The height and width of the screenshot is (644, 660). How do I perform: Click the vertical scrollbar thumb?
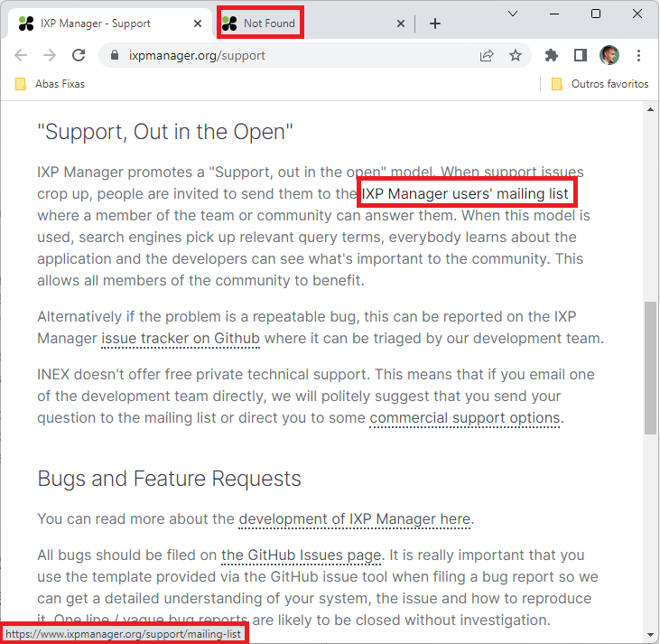(650, 368)
